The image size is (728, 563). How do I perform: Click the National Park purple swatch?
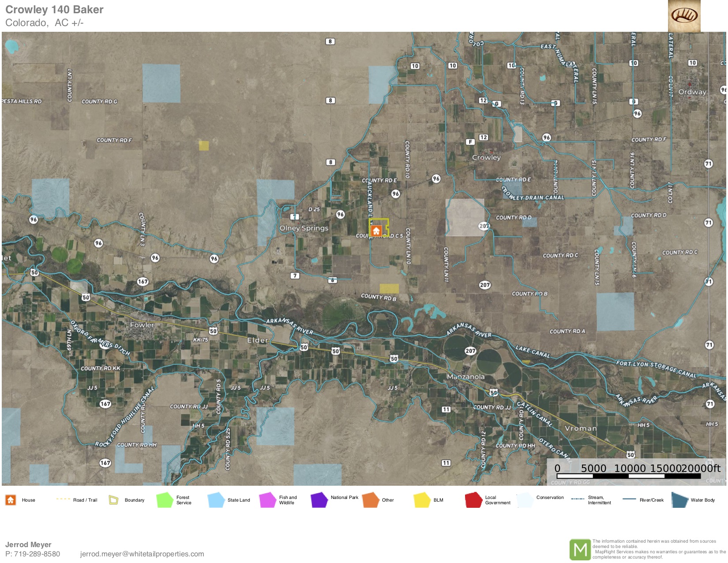click(319, 500)
